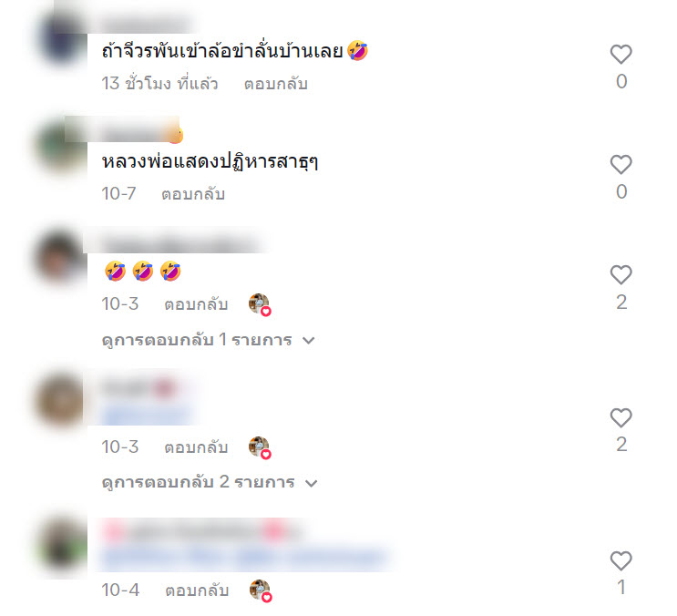
Task: Expand ดูการตอบกลับ 1 รายการ replies
Action: [x=208, y=340]
